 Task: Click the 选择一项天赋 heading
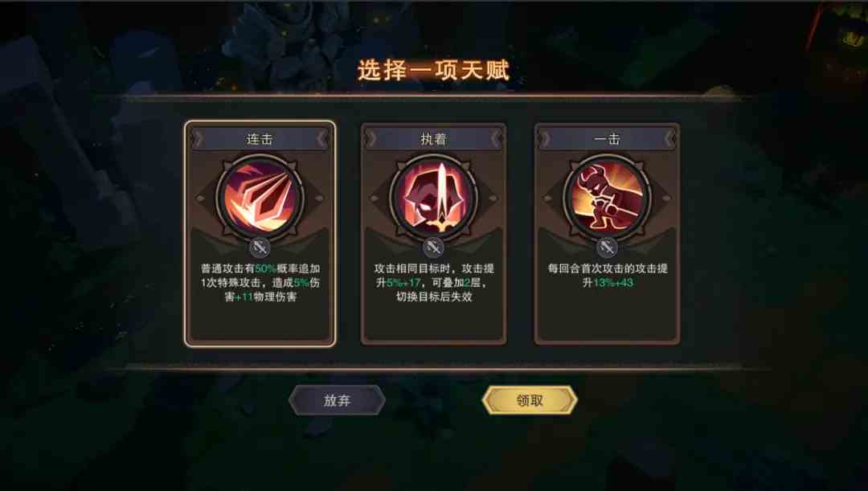[433, 70]
